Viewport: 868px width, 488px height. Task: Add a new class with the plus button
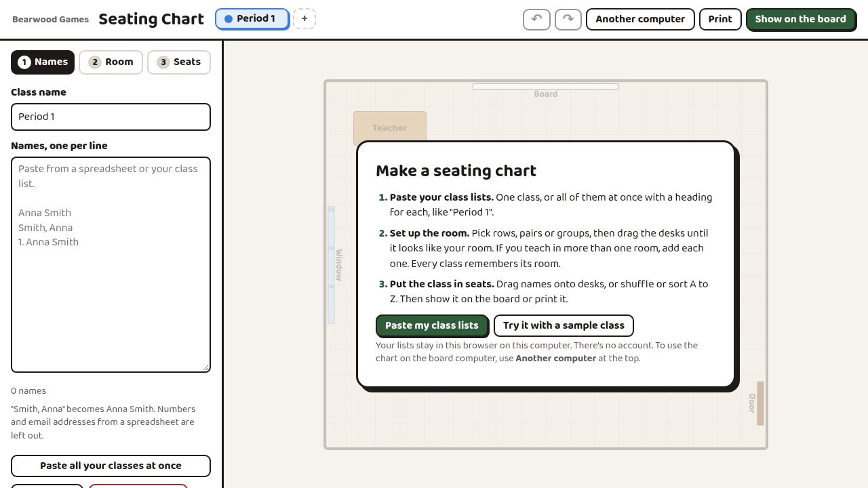point(304,19)
